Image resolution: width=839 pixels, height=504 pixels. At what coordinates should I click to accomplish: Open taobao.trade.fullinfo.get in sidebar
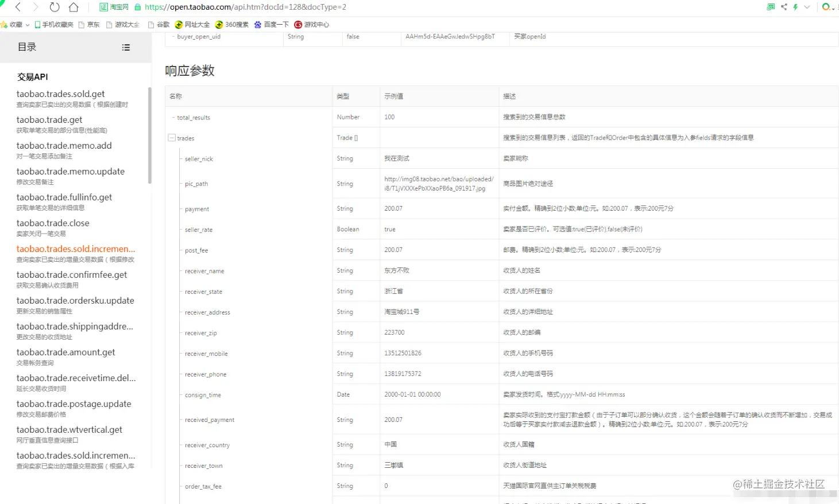64,197
